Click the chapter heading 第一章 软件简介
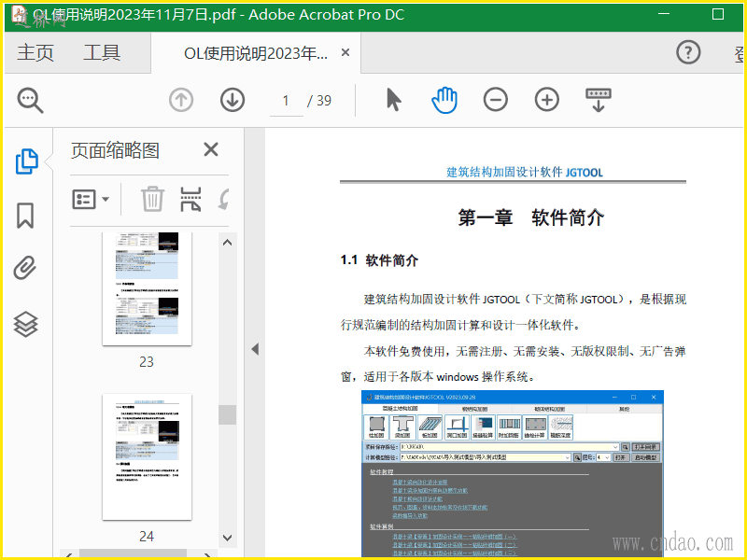Image resolution: width=747 pixels, height=560 pixels. click(x=530, y=217)
